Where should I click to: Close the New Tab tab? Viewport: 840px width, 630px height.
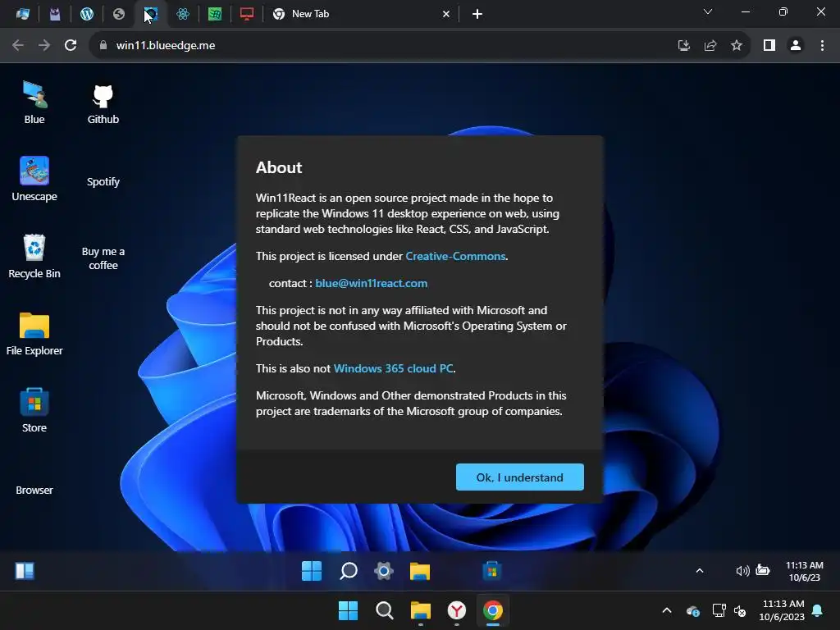click(x=445, y=14)
